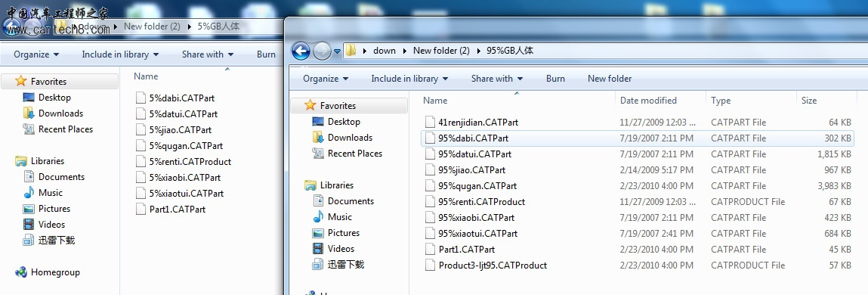Open 'Include in library' menu in the front window

pyautogui.click(x=409, y=79)
